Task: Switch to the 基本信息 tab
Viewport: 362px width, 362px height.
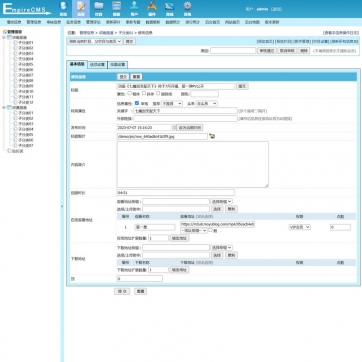Action: (x=77, y=64)
